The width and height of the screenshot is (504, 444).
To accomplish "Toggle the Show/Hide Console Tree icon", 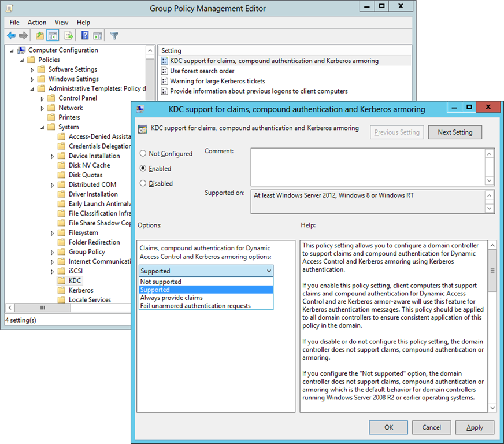I will coord(53,36).
